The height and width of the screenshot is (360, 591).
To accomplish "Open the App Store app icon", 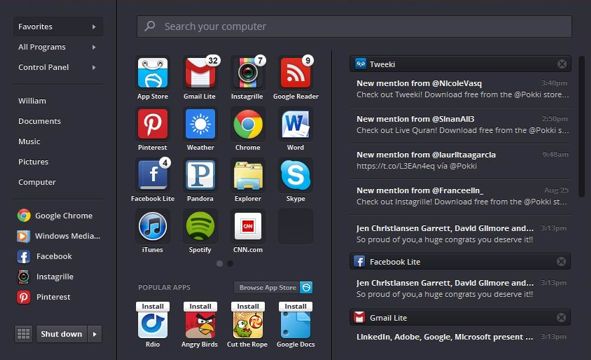I will coord(153,73).
